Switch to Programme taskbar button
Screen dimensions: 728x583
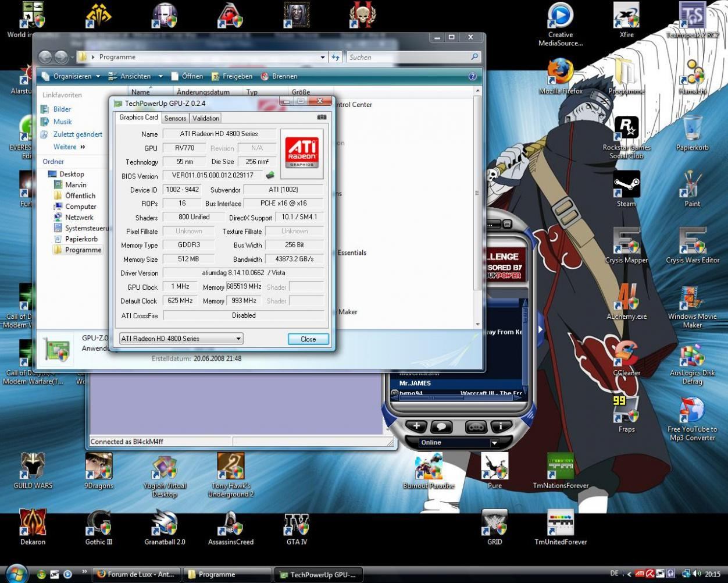(227, 574)
